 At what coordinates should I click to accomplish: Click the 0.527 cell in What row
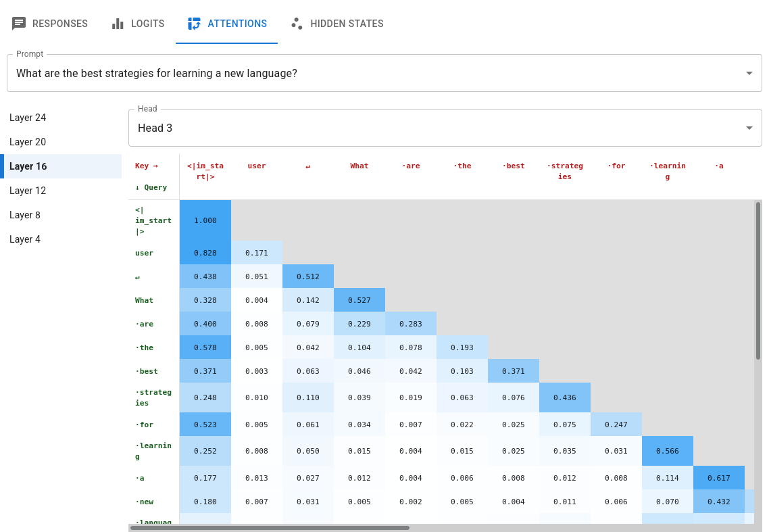click(359, 300)
